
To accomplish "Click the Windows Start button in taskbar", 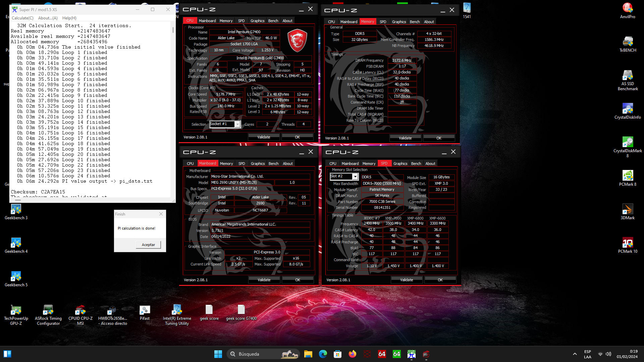I will pos(218,354).
